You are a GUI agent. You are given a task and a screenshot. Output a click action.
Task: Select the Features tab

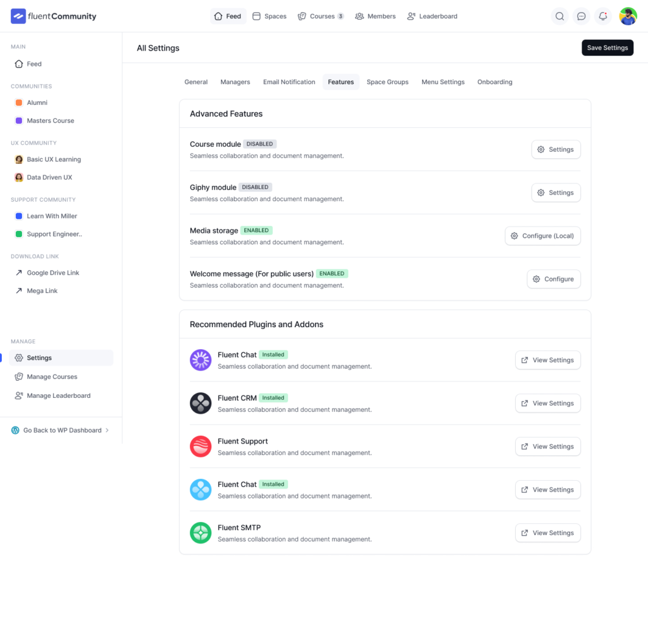[341, 82]
